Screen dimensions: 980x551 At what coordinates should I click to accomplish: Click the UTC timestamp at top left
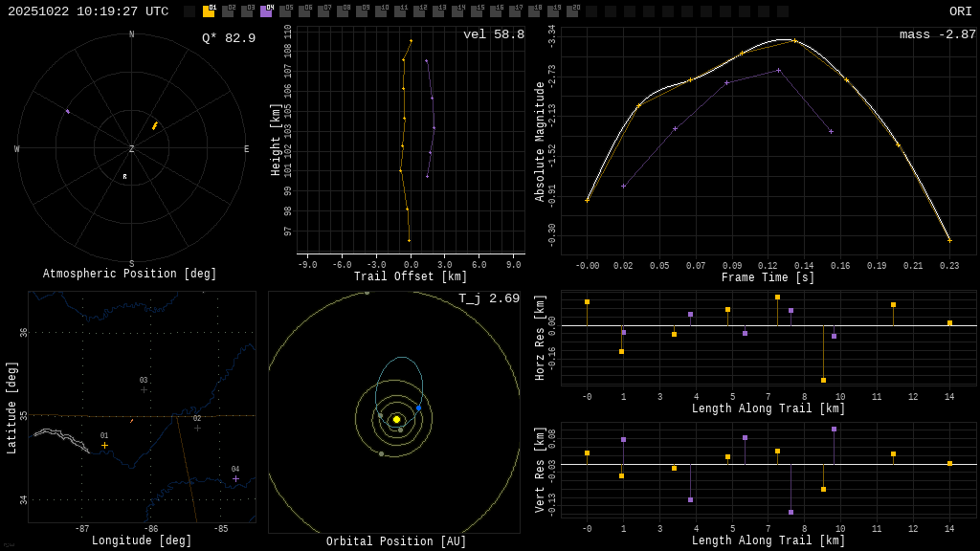pos(88,11)
